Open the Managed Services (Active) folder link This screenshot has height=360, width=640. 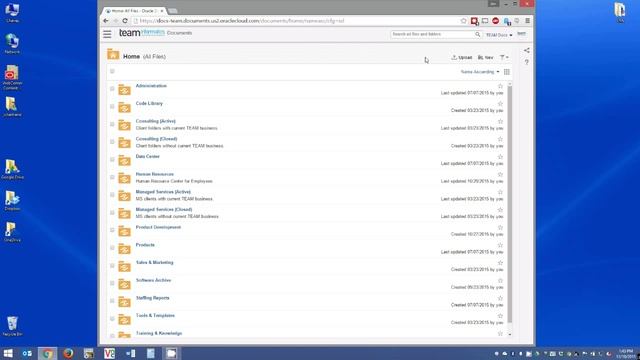click(163, 192)
